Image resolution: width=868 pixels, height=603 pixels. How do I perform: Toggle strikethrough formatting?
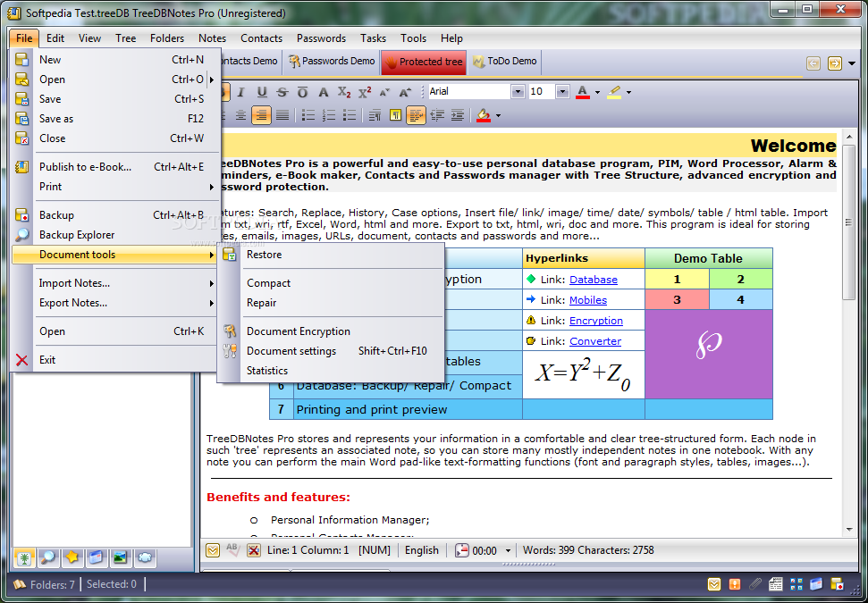[282, 92]
